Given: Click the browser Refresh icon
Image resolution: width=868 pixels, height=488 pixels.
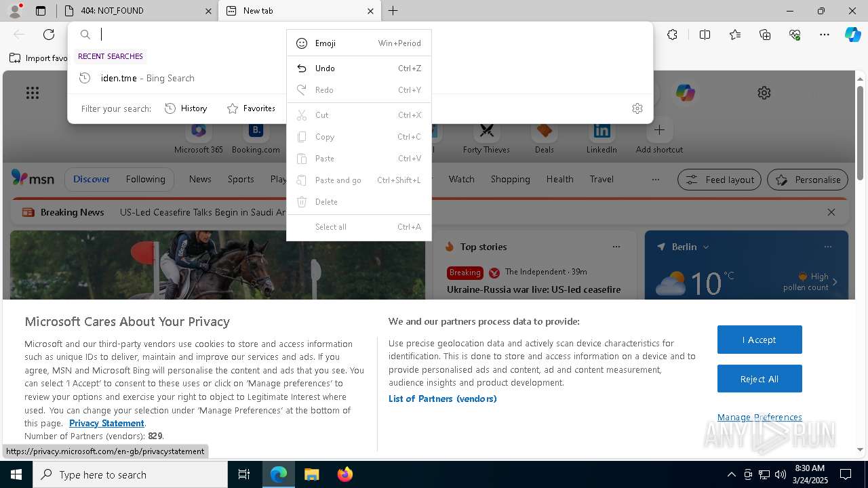Looking at the screenshot, I should [49, 35].
